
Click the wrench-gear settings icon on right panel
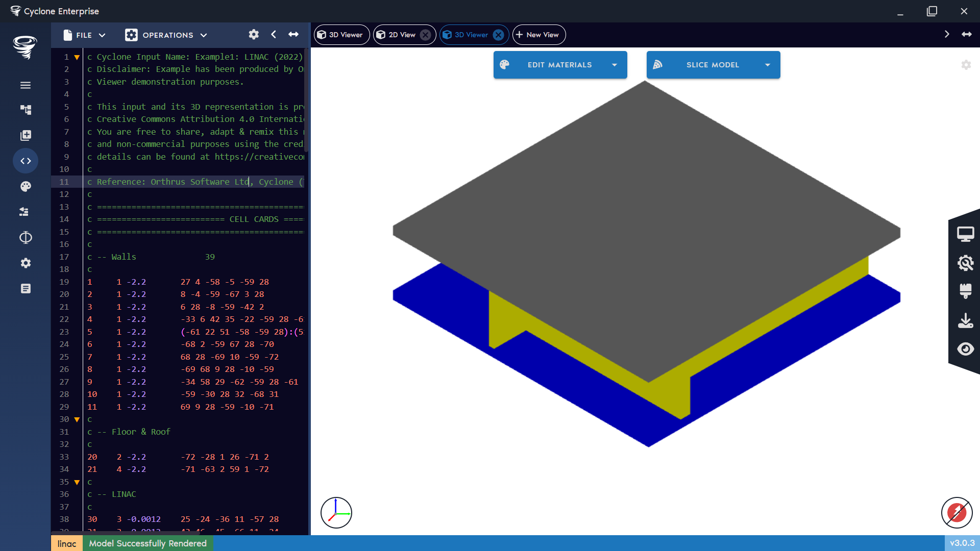point(966,263)
